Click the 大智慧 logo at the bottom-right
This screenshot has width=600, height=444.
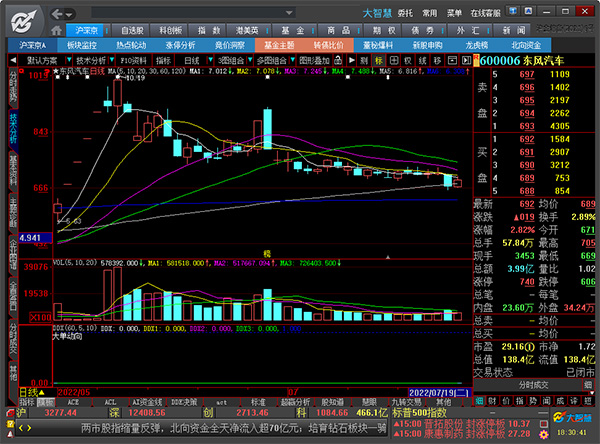click(x=572, y=418)
